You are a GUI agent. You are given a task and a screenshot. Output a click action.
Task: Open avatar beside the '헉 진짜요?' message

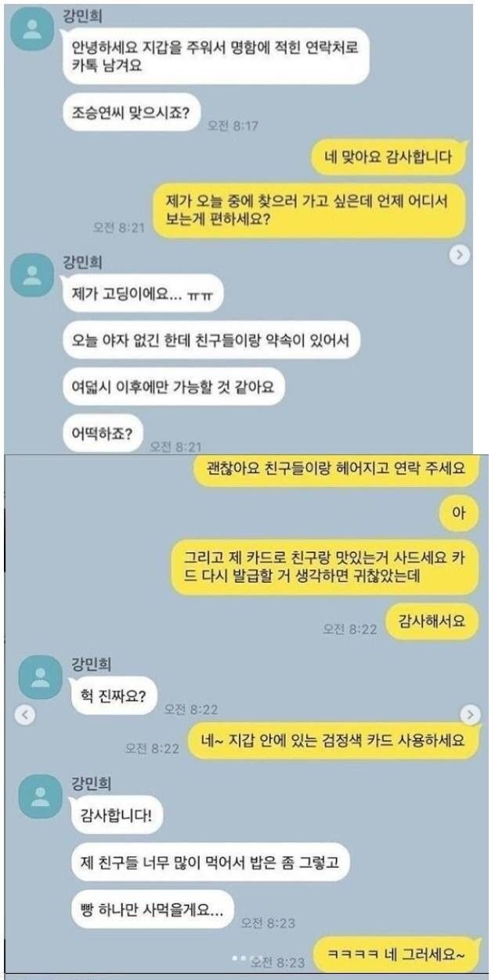pos(38,678)
